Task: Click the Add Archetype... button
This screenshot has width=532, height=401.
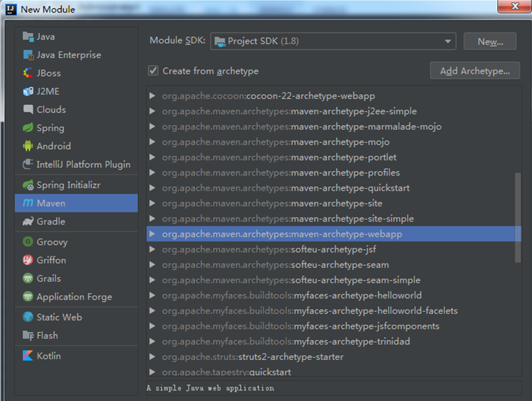Action: click(475, 71)
